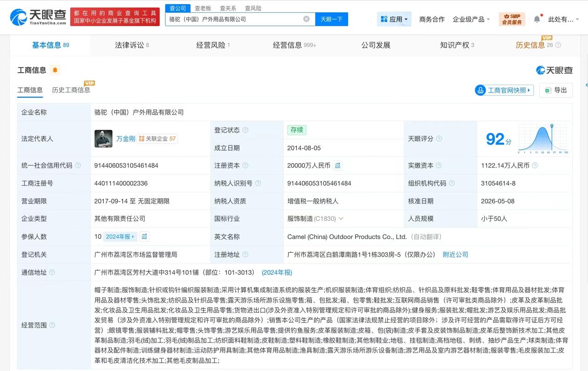Click the help icon beside 历史信息 tab
588x371 pixels.
pos(558,45)
